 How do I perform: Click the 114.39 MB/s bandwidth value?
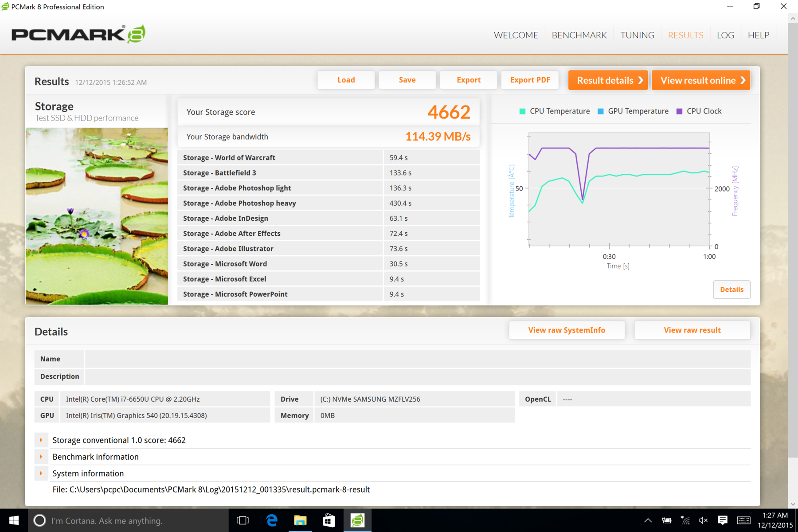pos(438,137)
